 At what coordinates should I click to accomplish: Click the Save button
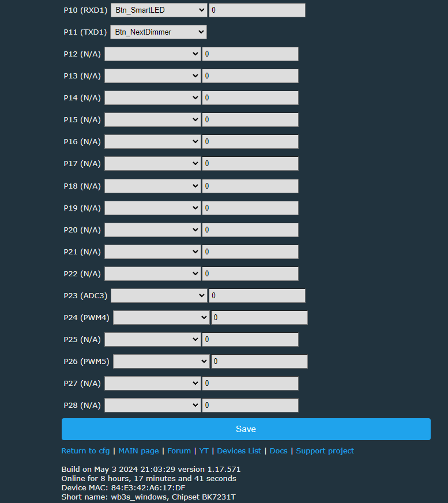click(x=246, y=429)
